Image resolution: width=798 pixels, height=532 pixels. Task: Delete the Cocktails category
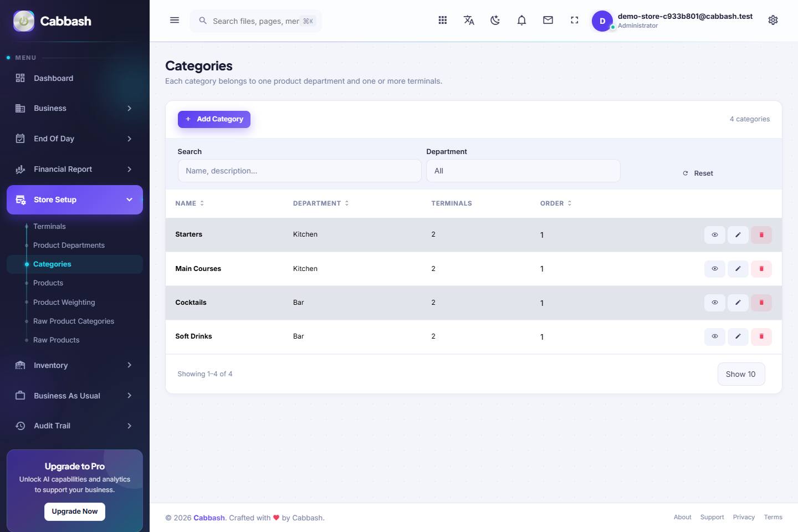(x=761, y=303)
